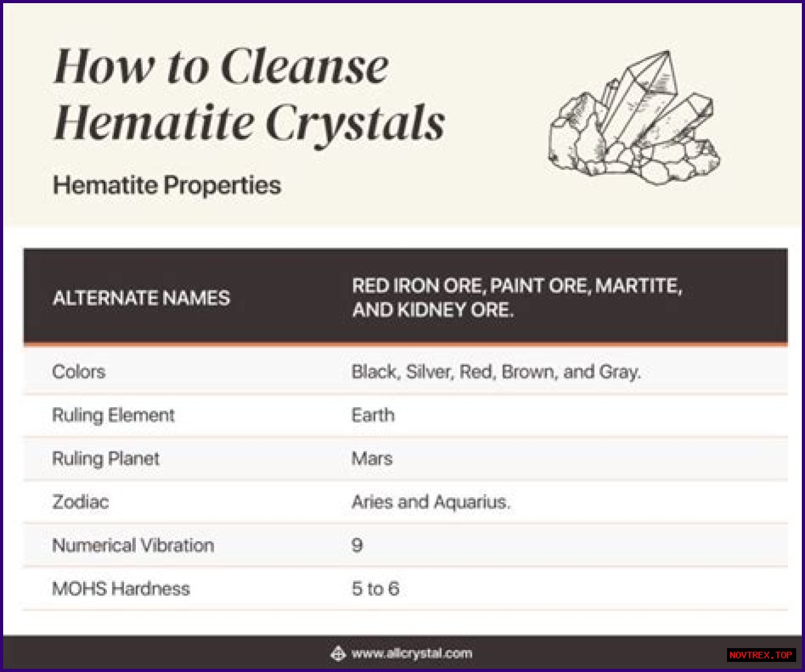The image size is (805, 672).
Task: Open the www.allcrystal.com link
Action: click(411, 654)
